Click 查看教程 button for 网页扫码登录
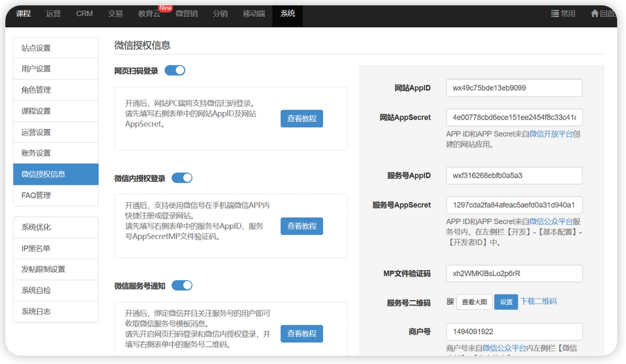626x364 pixels. click(x=302, y=118)
